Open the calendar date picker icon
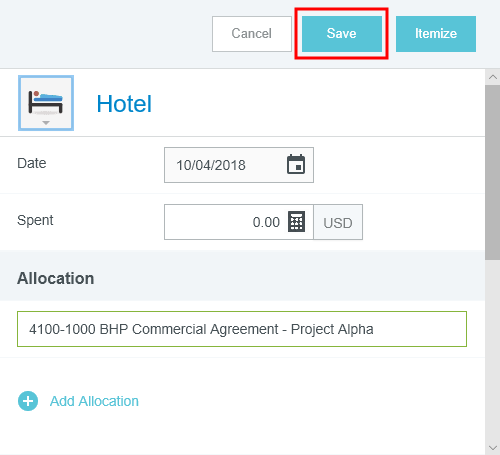This screenshot has height=455, width=500. coord(296,164)
